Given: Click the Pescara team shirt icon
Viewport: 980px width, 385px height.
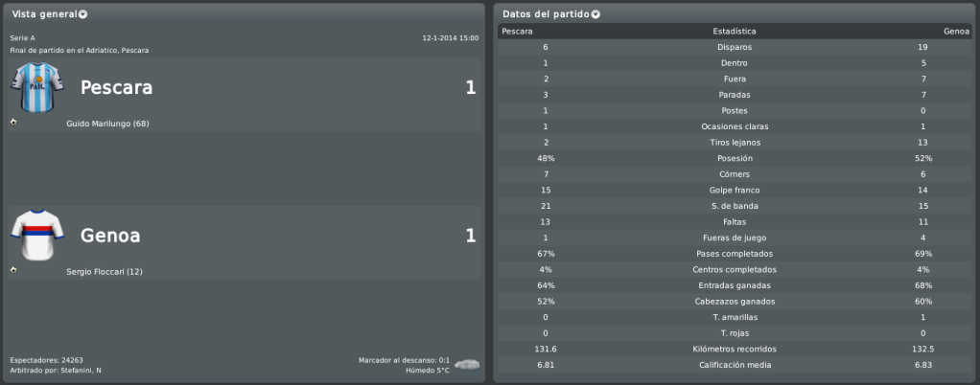Looking at the screenshot, I should tap(36, 87).
